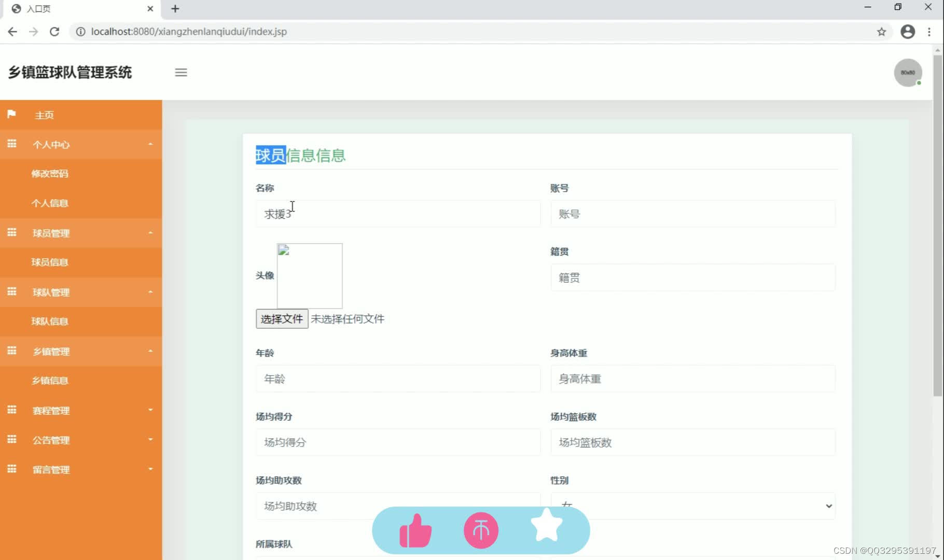Open a new browser tab
The width and height of the screenshot is (944, 560).
click(x=175, y=9)
